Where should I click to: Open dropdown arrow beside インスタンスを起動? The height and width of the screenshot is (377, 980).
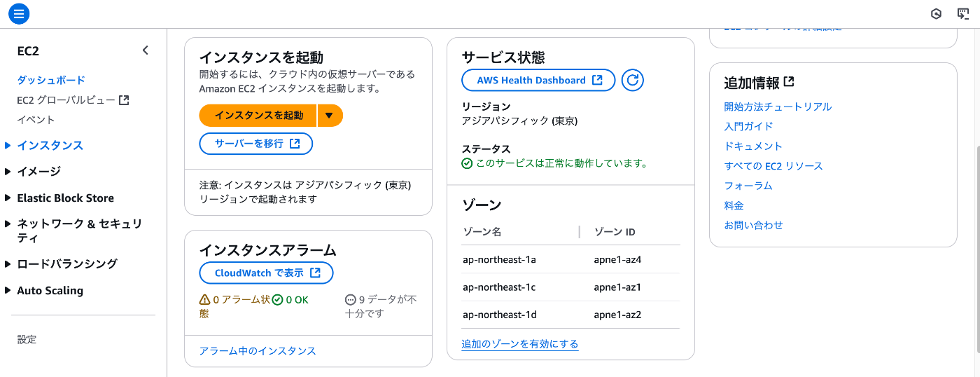(330, 115)
